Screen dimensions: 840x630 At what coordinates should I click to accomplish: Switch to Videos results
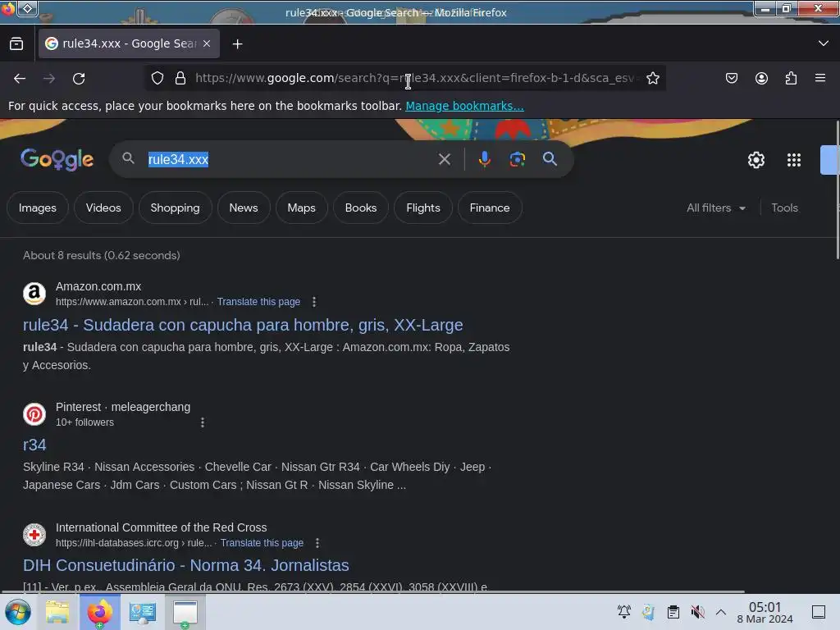(x=103, y=208)
